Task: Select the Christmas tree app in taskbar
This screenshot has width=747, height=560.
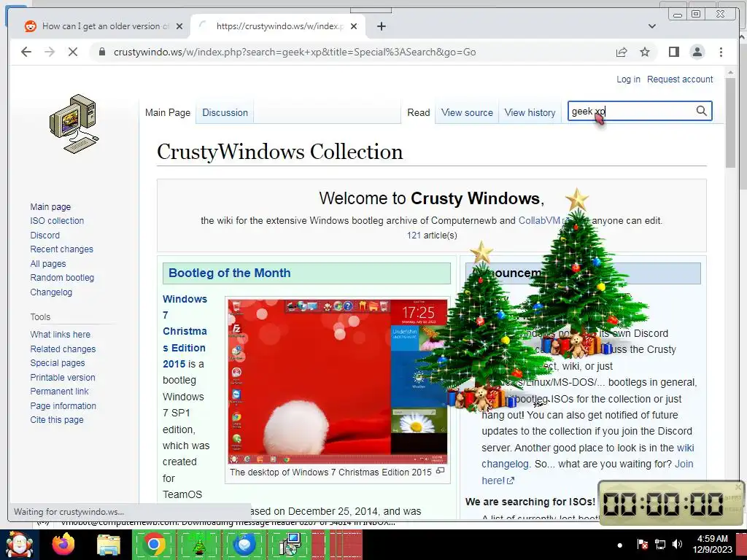Action: point(199,545)
